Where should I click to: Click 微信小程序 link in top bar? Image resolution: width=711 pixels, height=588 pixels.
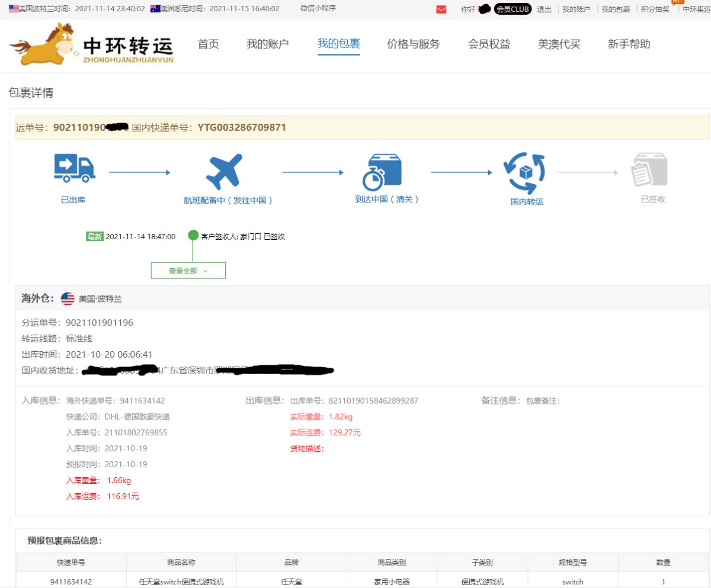pos(318,8)
